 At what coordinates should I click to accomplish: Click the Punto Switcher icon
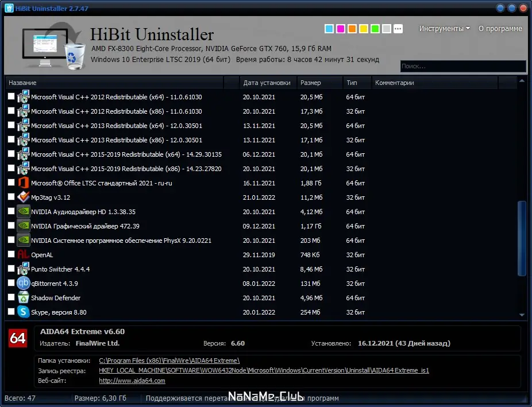point(23,269)
